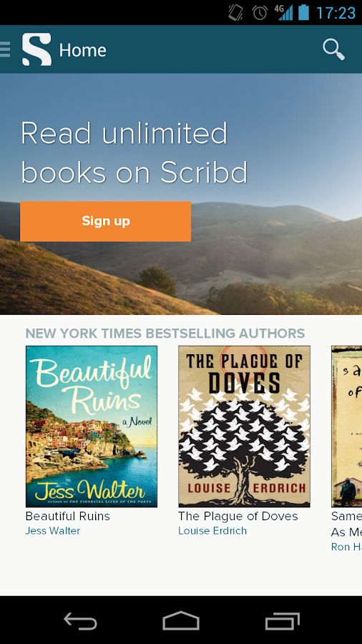362x644 pixels.
Task: Tap the 4G signal indicator
Action: 284,12
